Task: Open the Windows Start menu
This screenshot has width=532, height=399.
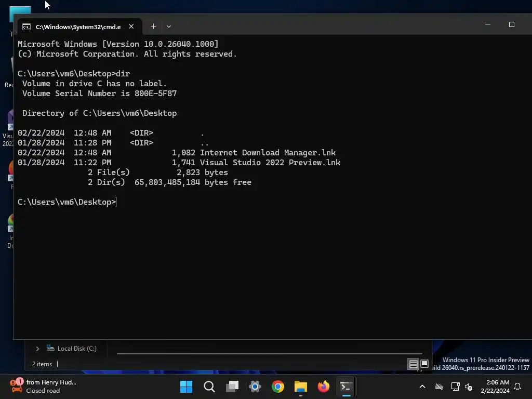Action: [x=186, y=387]
